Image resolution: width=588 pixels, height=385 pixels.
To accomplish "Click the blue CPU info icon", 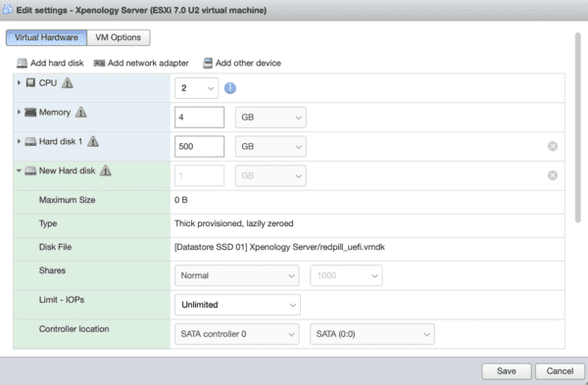I will point(230,88).
